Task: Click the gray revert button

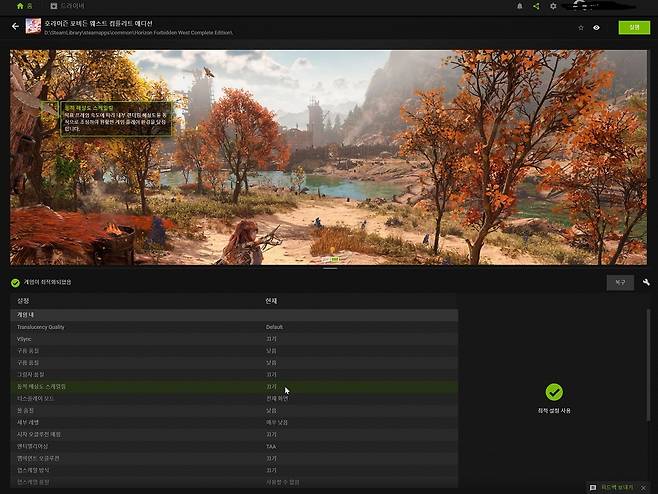Action: tap(620, 282)
